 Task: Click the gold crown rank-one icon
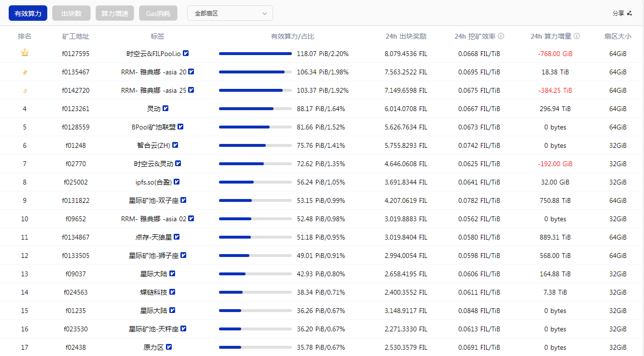point(25,53)
